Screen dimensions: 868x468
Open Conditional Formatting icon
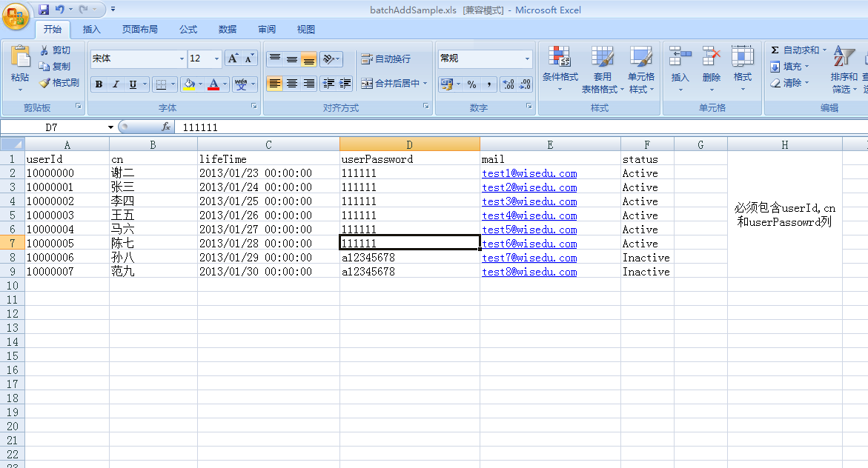coord(560,58)
